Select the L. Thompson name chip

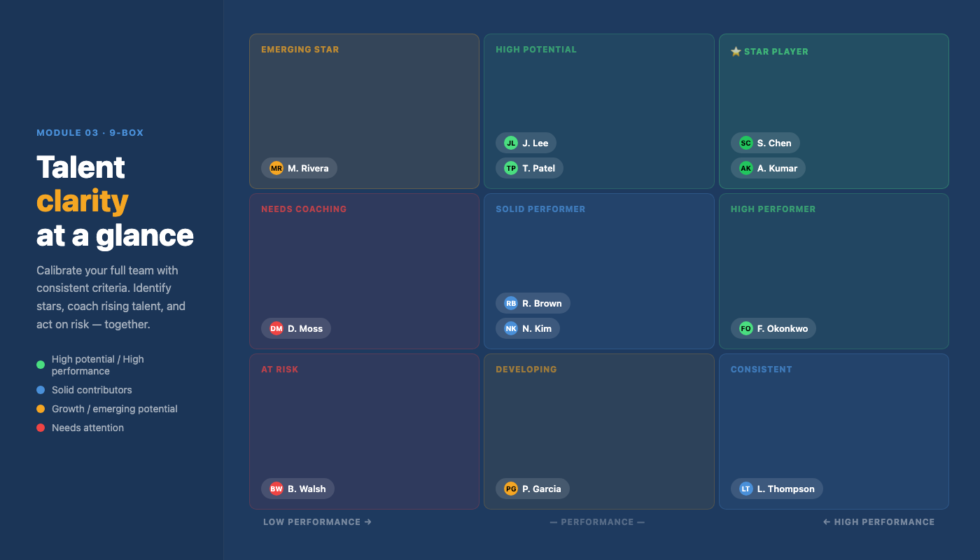pyautogui.click(x=777, y=489)
